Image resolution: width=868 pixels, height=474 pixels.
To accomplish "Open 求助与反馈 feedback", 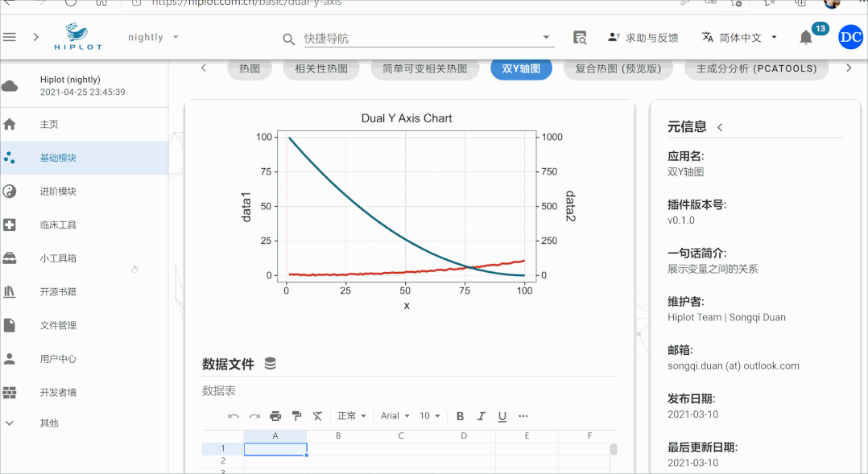I will [x=643, y=38].
